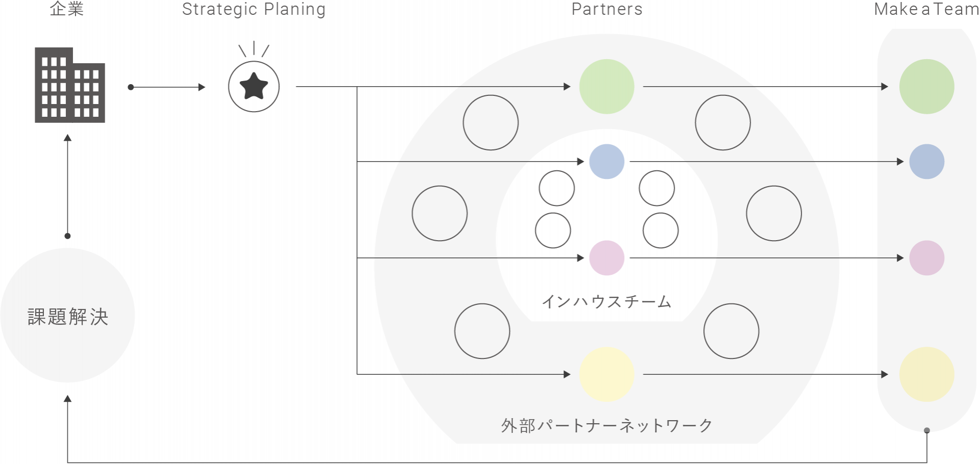Screen dimensions: 980x464
Task: Click the dot above the 課題解決 circle
Action: click(x=67, y=236)
